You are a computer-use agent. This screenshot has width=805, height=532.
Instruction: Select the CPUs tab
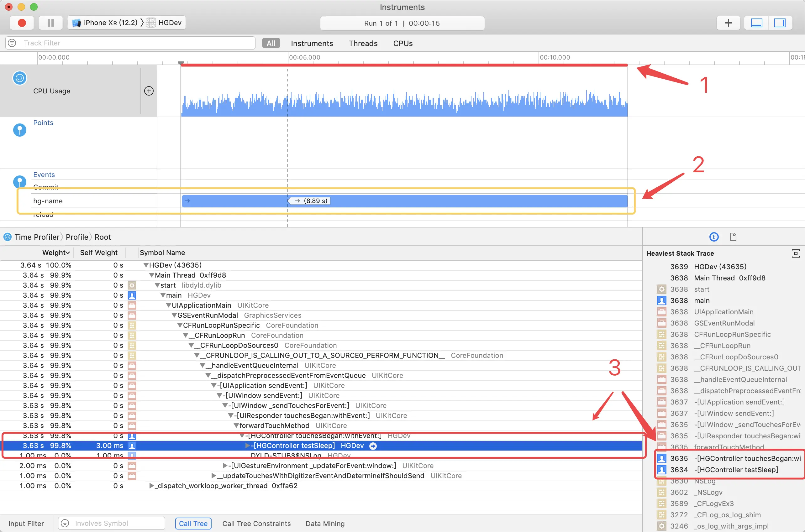(402, 44)
